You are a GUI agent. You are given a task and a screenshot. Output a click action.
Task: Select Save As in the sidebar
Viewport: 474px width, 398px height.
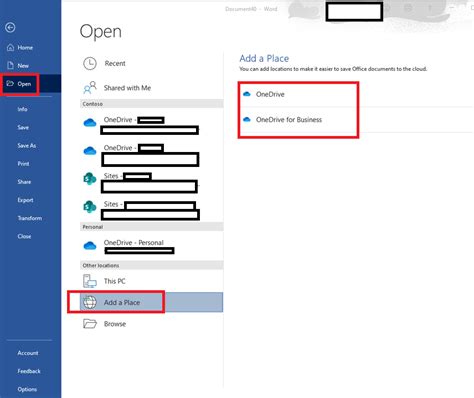tap(27, 146)
